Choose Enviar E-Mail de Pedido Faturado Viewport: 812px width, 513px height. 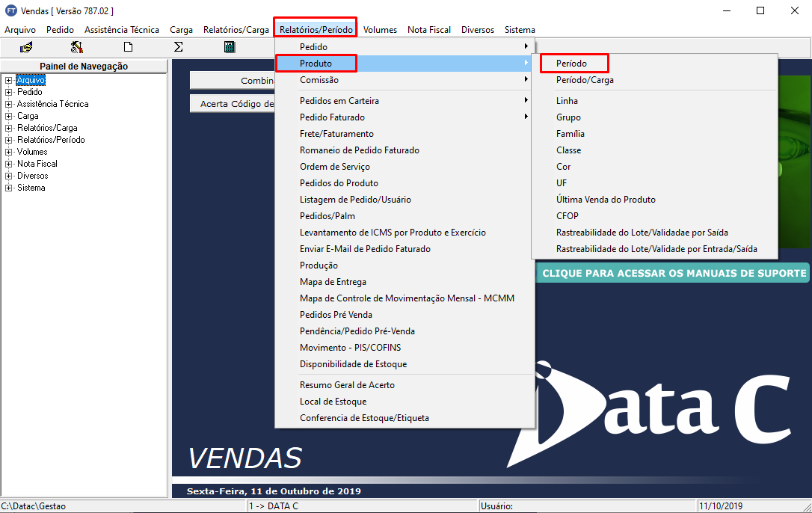click(404, 249)
